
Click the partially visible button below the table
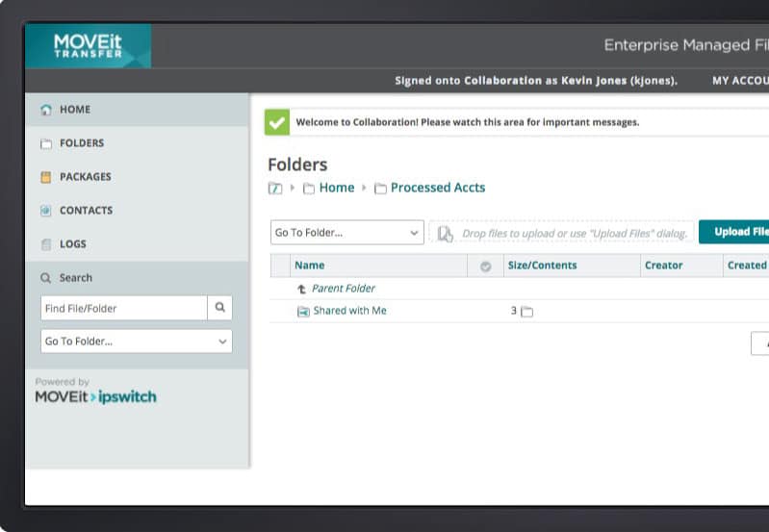click(759, 343)
